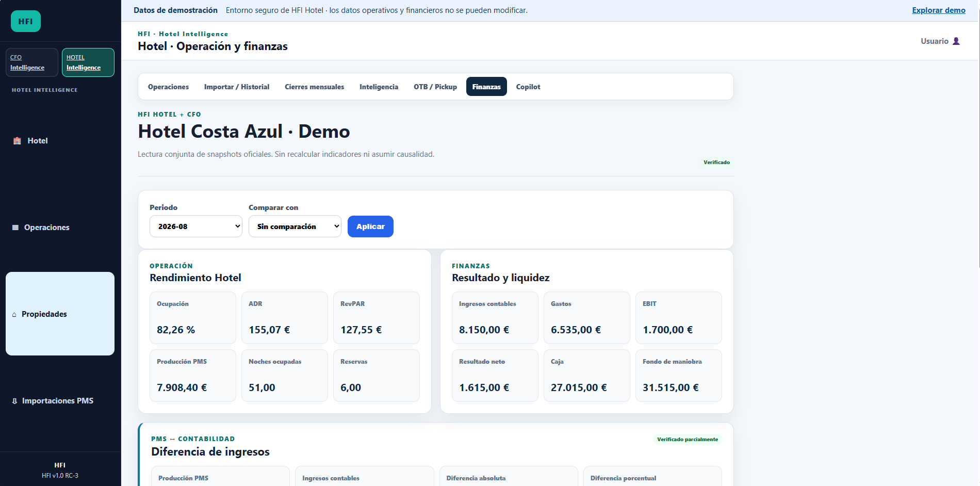Open the Propiedades sidebar item

click(60, 314)
